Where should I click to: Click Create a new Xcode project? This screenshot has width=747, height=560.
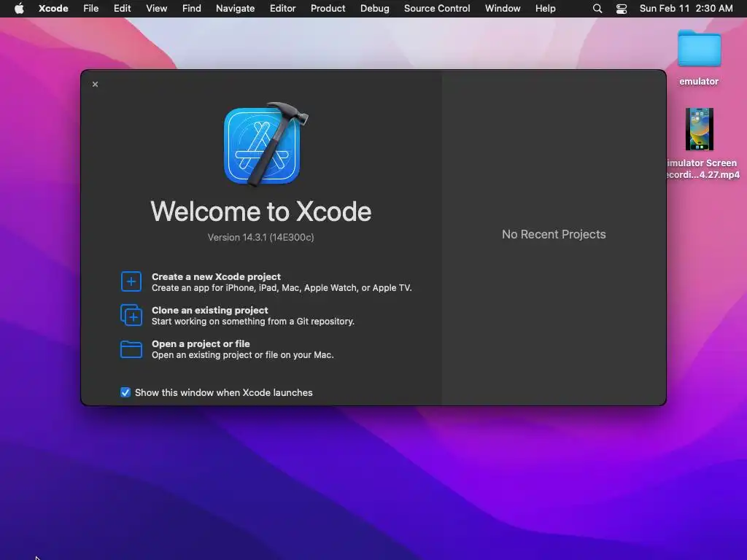(x=216, y=276)
